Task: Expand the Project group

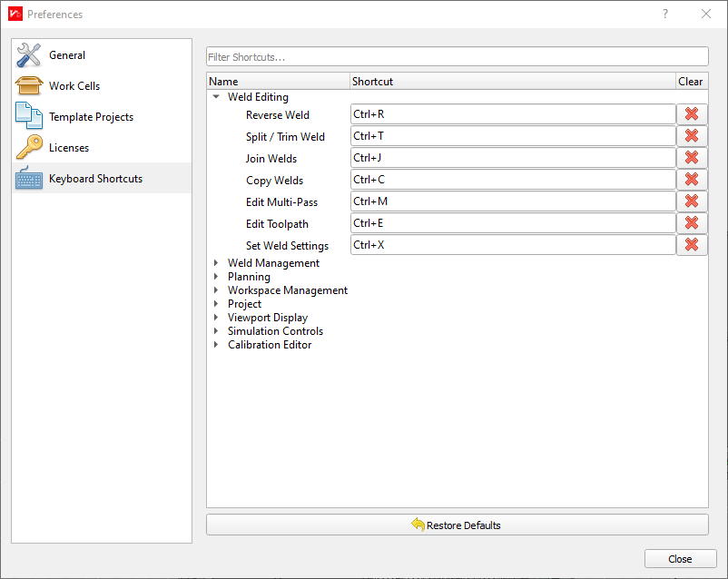Action: pos(216,304)
